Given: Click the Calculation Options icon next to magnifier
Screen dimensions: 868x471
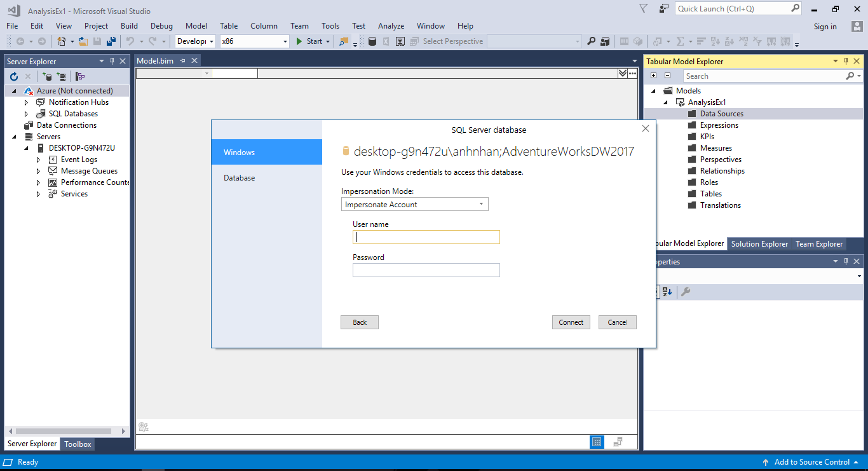Looking at the screenshot, I should [x=605, y=41].
